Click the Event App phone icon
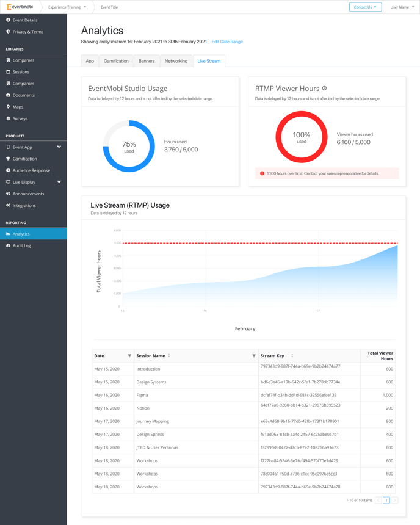The height and width of the screenshot is (525, 420). tap(8, 147)
